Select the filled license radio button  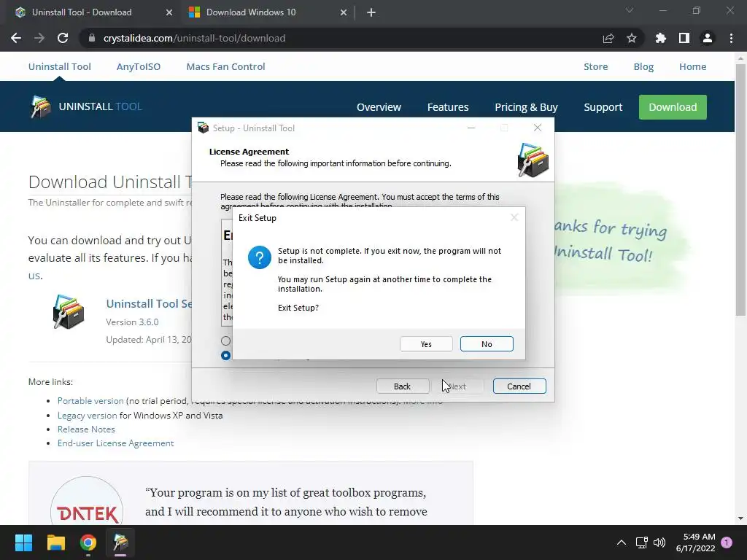click(x=226, y=355)
